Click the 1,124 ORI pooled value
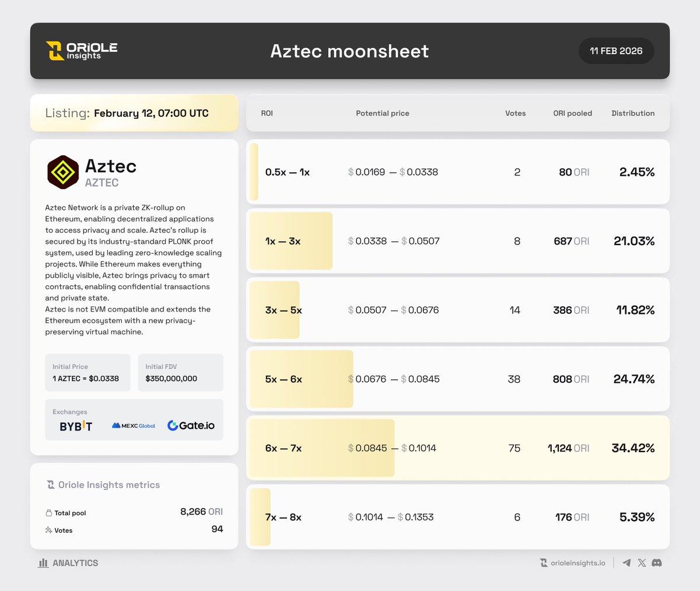Viewport: 700px width, 591px height. click(x=568, y=448)
